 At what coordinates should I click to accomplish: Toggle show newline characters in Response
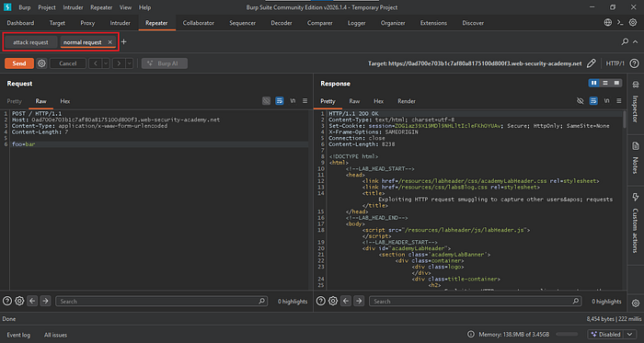[606, 101]
